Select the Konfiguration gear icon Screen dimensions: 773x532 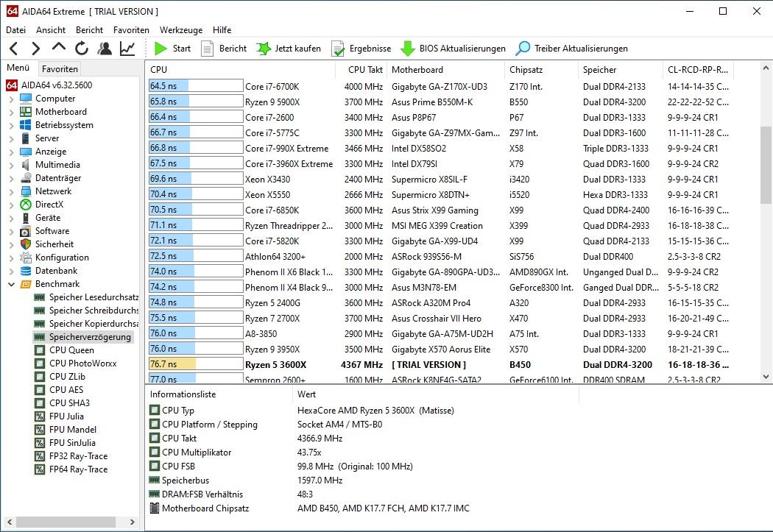click(26, 258)
